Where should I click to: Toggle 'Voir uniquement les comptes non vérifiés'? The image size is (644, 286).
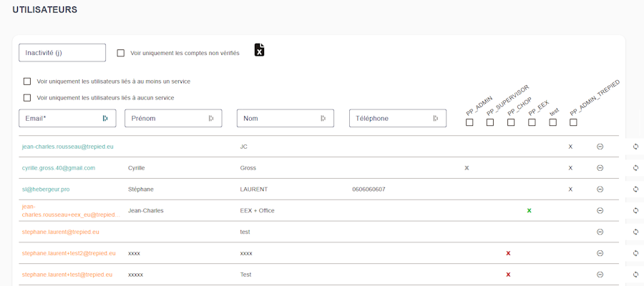coord(121,53)
